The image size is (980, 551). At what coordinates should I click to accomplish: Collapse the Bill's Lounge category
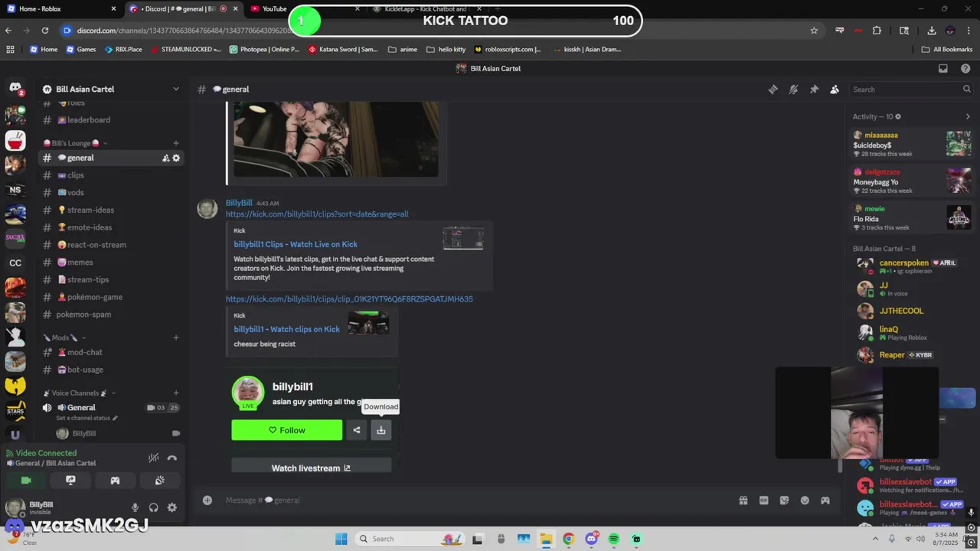click(x=75, y=143)
